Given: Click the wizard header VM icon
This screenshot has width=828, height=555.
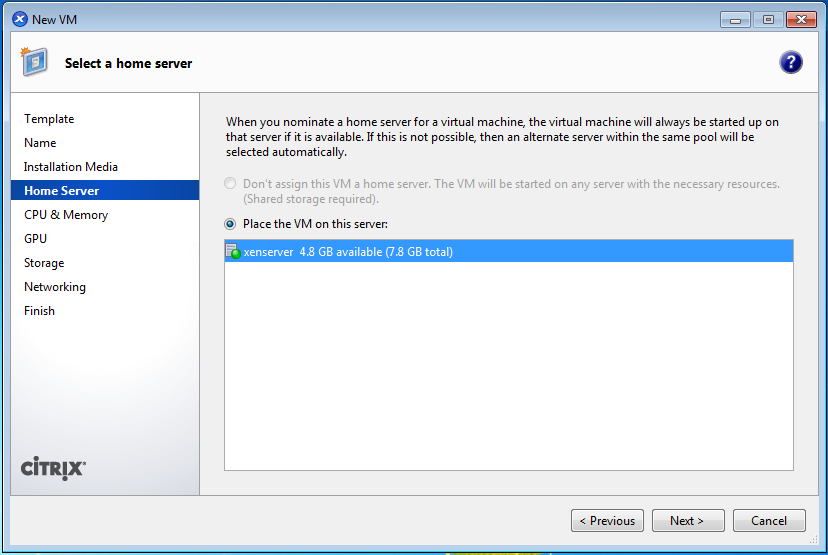Looking at the screenshot, I should pyautogui.click(x=33, y=62).
